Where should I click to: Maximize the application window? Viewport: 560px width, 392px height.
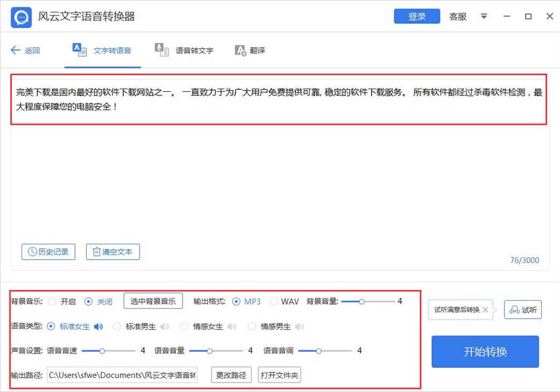pos(528,16)
